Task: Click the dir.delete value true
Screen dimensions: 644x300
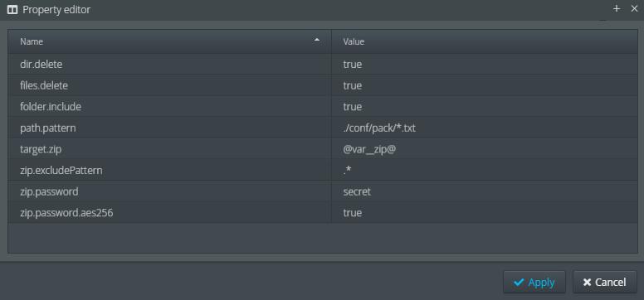Action: [353, 64]
